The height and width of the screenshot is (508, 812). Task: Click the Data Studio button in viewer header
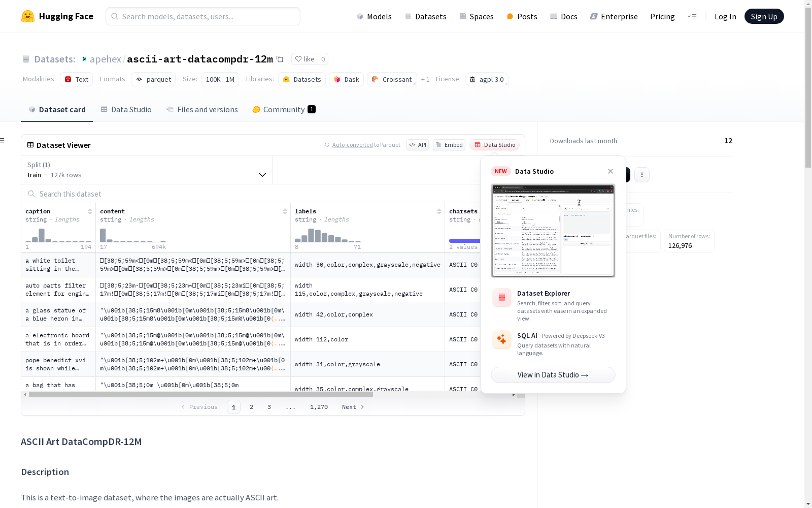coord(494,145)
